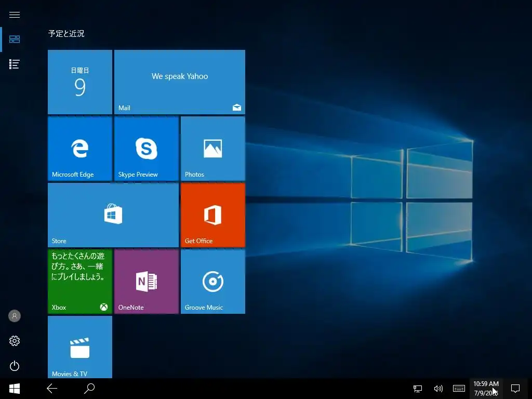Image resolution: width=532 pixels, height=399 pixels.
Task: Open the Xbox tile
Action: pyautogui.click(x=80, y=282)
